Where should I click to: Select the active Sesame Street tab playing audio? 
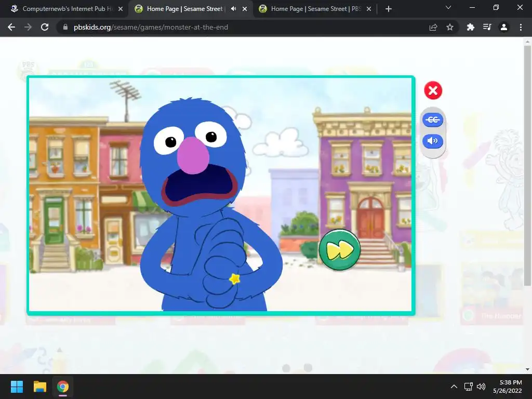(185, 9)
